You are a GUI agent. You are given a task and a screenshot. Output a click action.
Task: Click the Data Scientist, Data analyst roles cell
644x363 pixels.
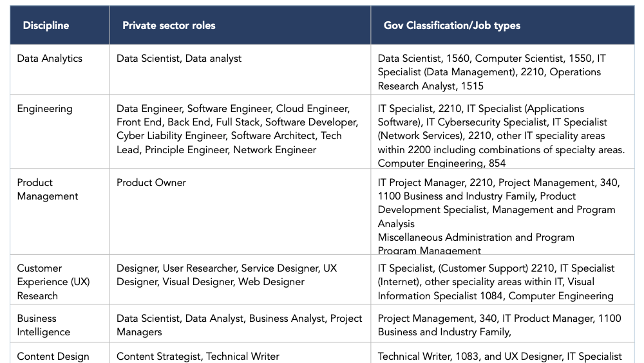(179, 59)
